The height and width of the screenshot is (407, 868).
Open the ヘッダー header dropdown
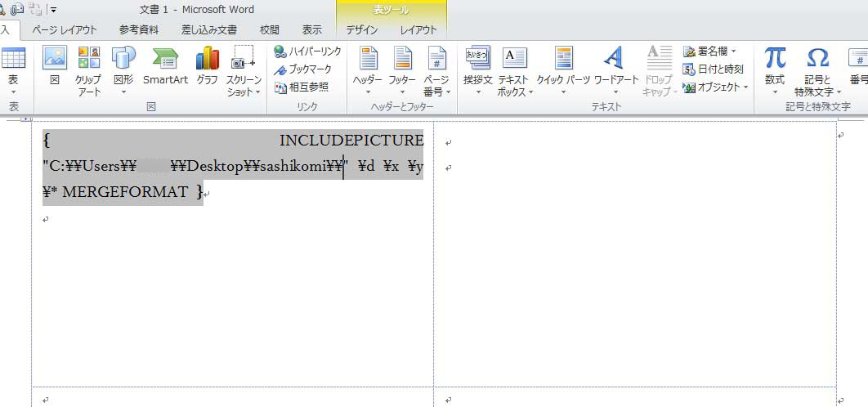point(368,69)
